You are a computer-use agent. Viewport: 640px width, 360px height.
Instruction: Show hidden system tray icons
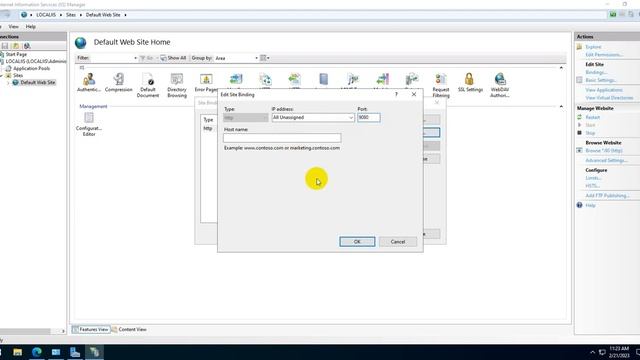[x=592, y=352]
